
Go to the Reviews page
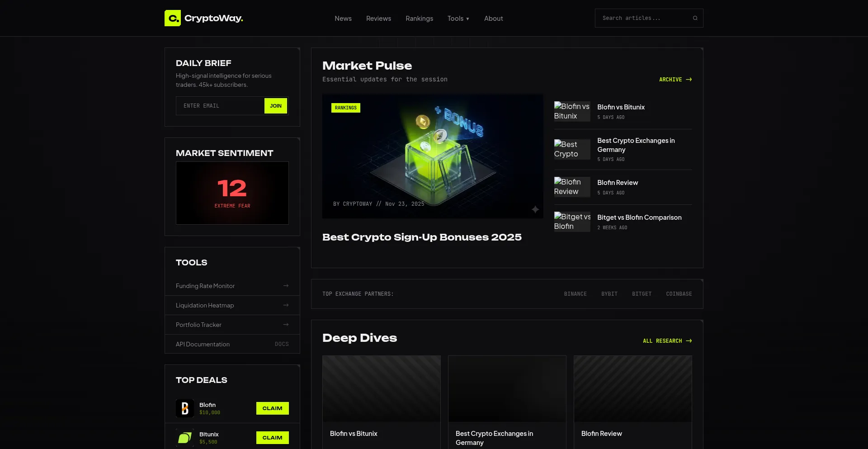coord(378,19)
